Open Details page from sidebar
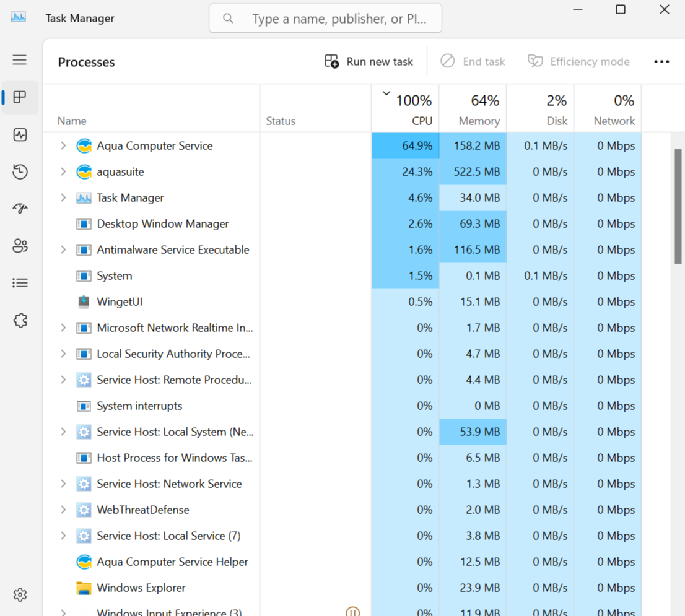The width and height of the screenshot is (685, 616). 20,283
